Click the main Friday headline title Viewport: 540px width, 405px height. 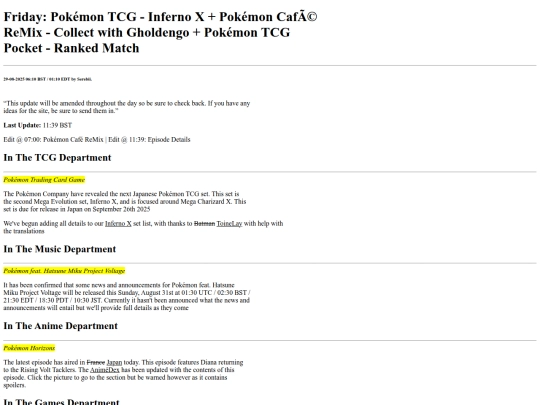tap(160, 32)
